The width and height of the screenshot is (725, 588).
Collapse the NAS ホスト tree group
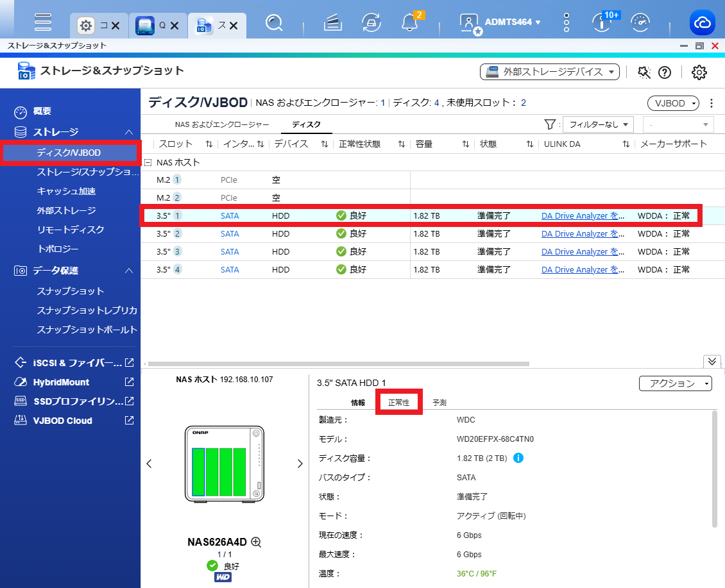point(148,162)
